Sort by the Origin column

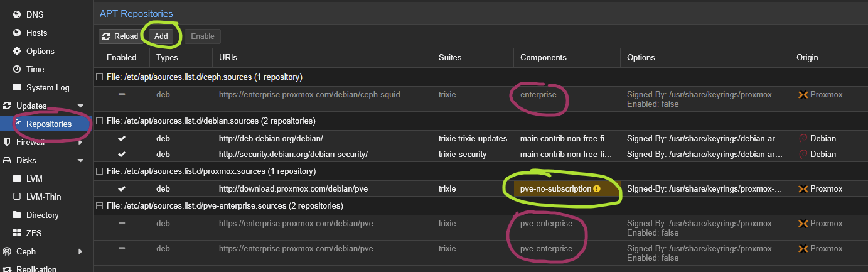pos(828,57)
